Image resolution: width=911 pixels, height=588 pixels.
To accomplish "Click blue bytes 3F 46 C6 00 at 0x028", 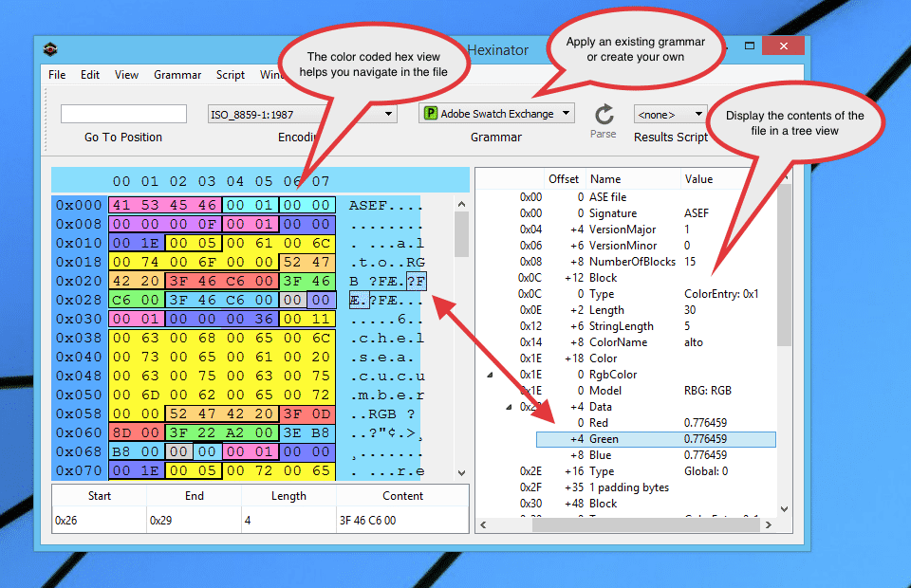I will [221, 300].
